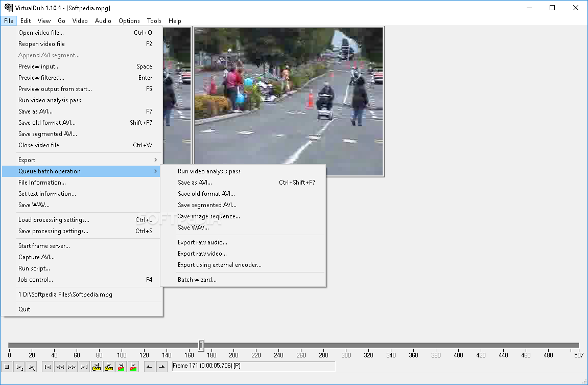This screenshot has width=588, height=385.
Task: Choose Set text information...
Action: coord(82,194)
